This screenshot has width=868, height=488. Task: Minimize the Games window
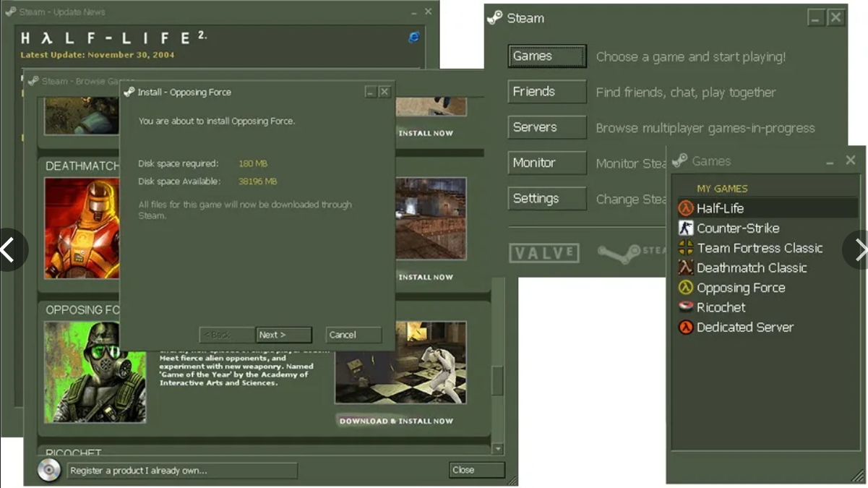point(830,161)
